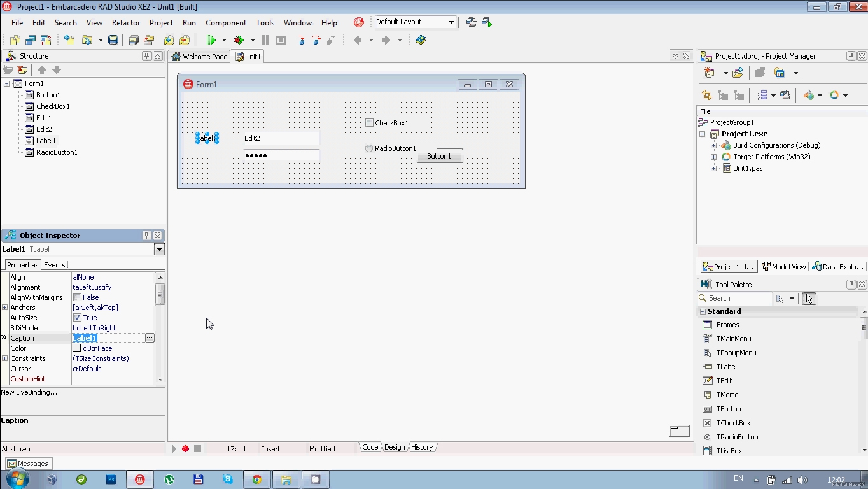Click the Set Debug Desktop icon
This screenshot has height=489, width=868.
[487, 22]
